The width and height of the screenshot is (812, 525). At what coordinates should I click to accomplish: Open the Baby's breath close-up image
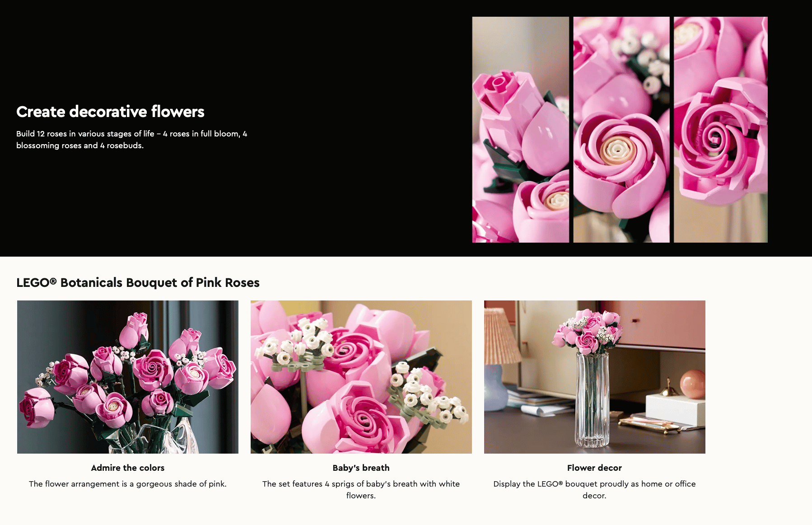pos(361,377)
